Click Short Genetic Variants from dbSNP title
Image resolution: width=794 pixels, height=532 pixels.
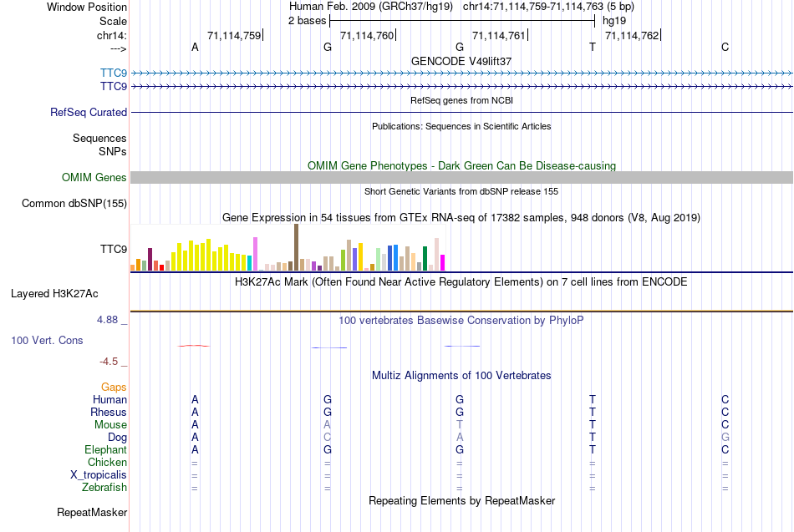point(461,191)
